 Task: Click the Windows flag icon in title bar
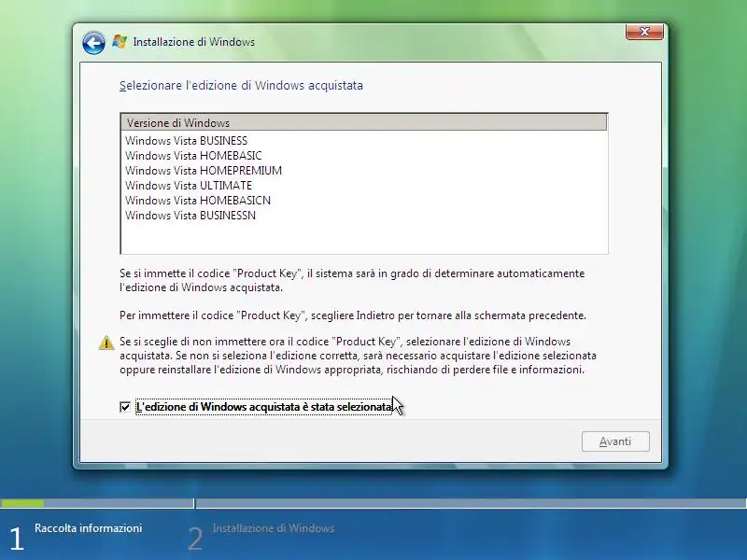[120, 41]
